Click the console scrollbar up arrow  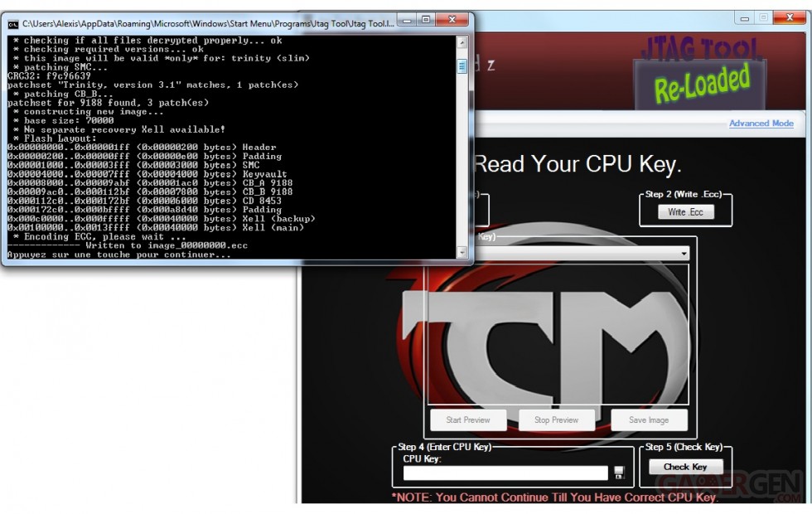(462, 42)
